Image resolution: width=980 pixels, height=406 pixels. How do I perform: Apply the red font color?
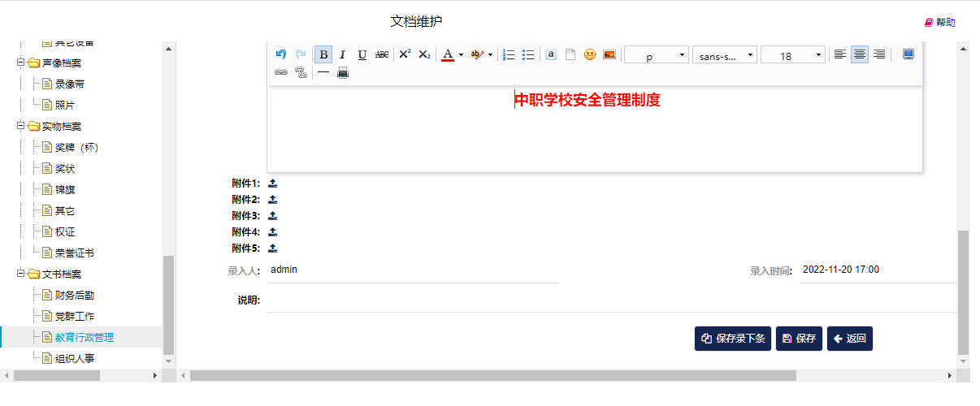(x=447, y=54)
